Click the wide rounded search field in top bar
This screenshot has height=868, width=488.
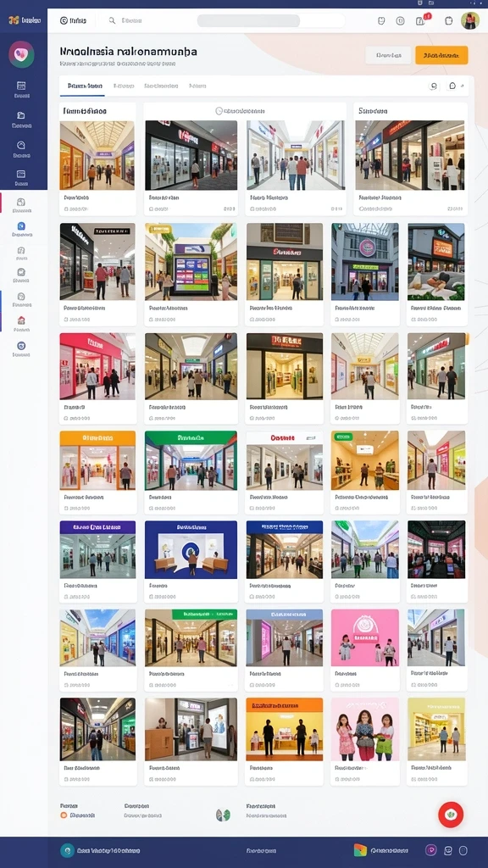pos(271,20)
